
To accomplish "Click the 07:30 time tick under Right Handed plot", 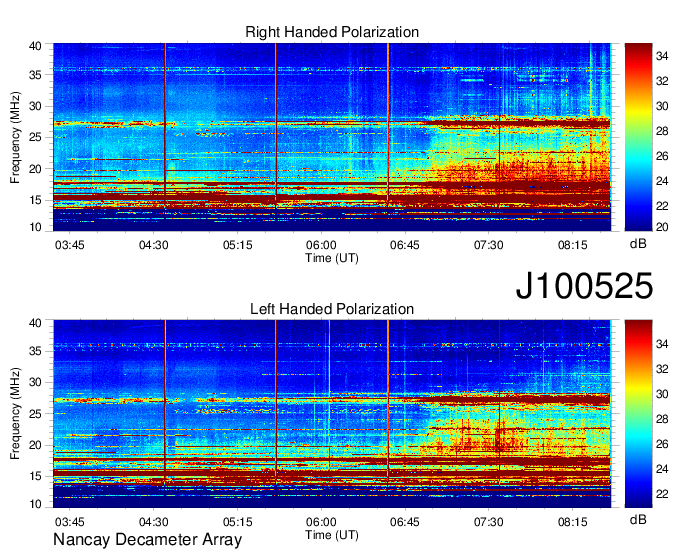I will (489, 245).
